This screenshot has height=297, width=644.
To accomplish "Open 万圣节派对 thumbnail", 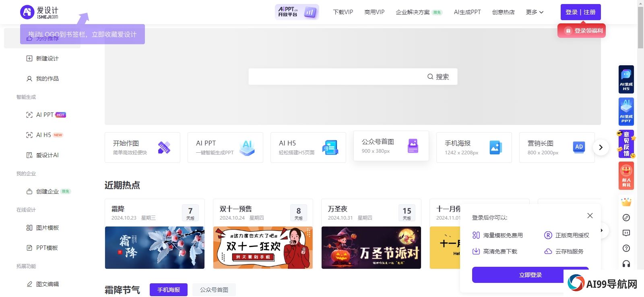I will [x=371, y=247].
